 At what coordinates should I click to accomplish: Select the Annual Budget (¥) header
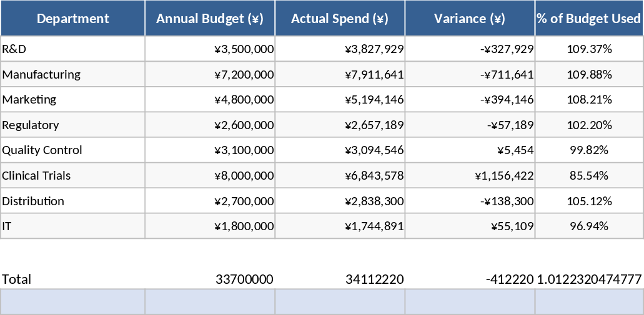coord(210,18)
